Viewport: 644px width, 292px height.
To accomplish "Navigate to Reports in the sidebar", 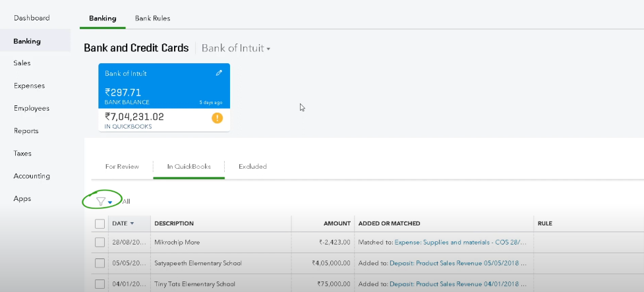I will click(x=26, y=131).
